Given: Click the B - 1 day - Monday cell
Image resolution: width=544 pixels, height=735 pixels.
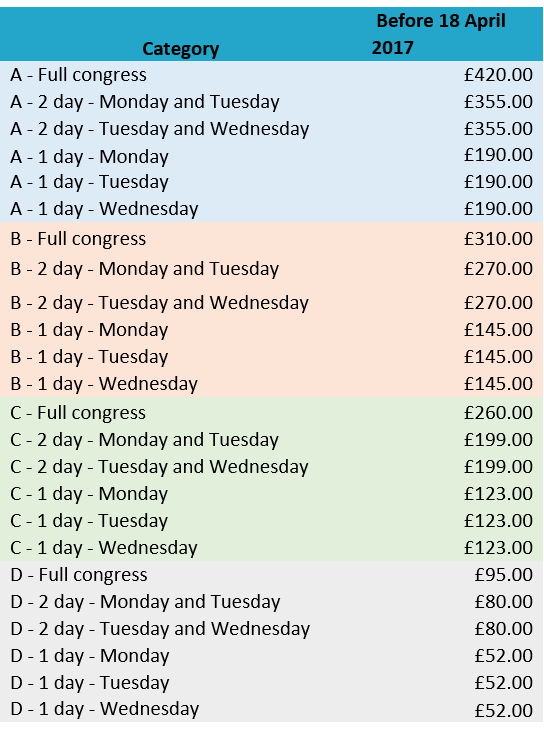Looking at the screenshot, I should tap(89, 330).
